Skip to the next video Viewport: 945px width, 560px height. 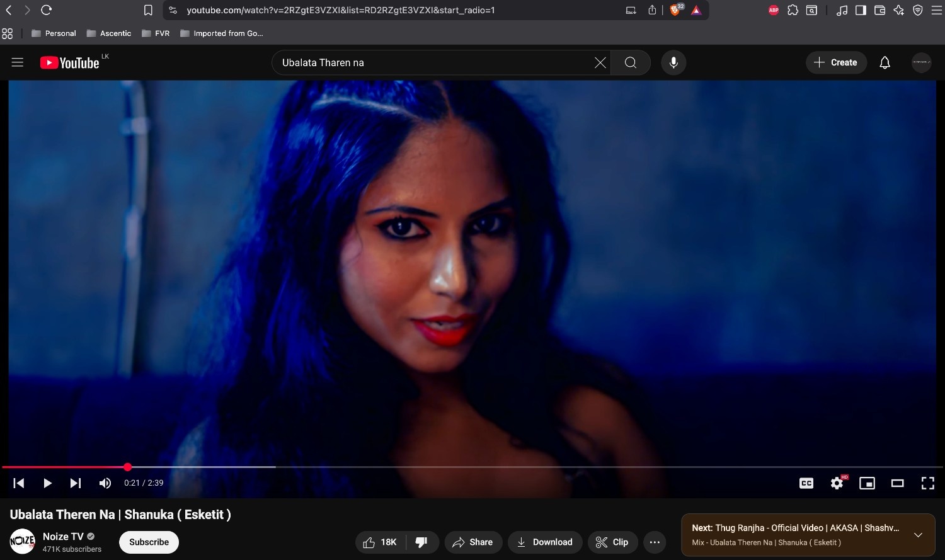pos(76,483)
